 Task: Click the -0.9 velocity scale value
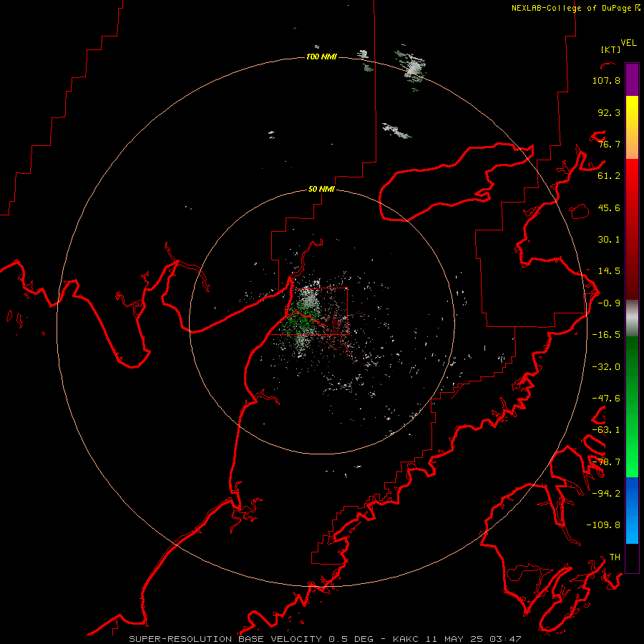[609, 303]
